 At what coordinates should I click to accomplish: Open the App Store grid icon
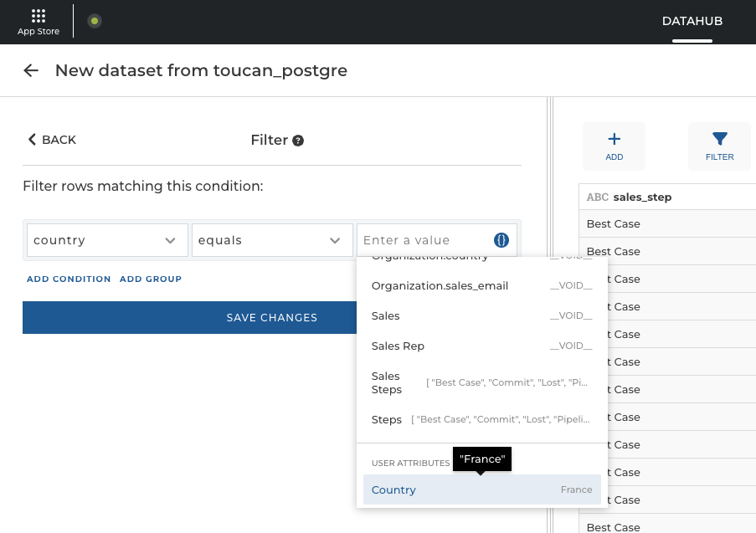click(38, 16)
